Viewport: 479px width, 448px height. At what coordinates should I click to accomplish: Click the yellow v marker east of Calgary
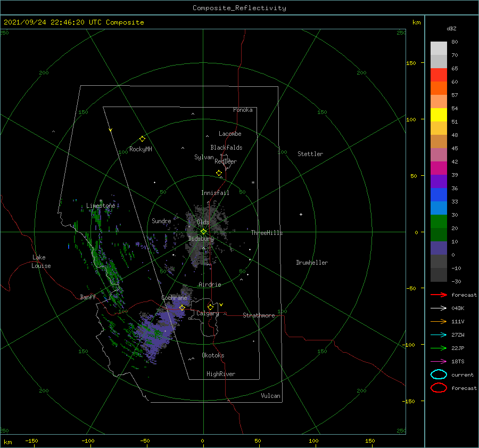click(x=221, y=305)
